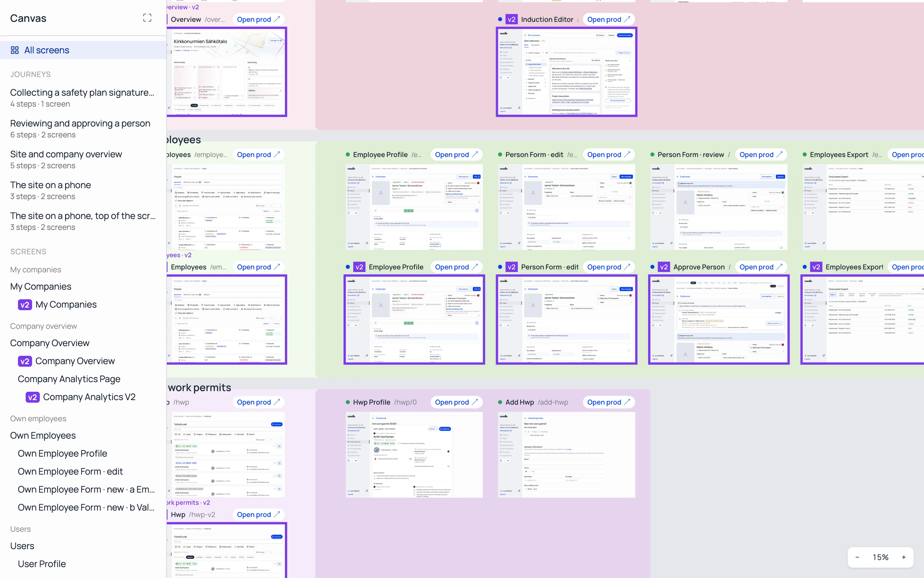The width and height of the screenshot is (924, 578).
Task: Click the fullscreen expand icon beside Canvas
Action: (147, 18)
